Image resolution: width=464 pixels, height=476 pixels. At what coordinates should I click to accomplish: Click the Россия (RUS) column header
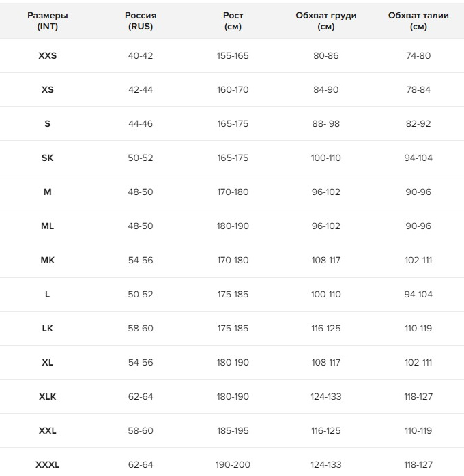[141, 20]
